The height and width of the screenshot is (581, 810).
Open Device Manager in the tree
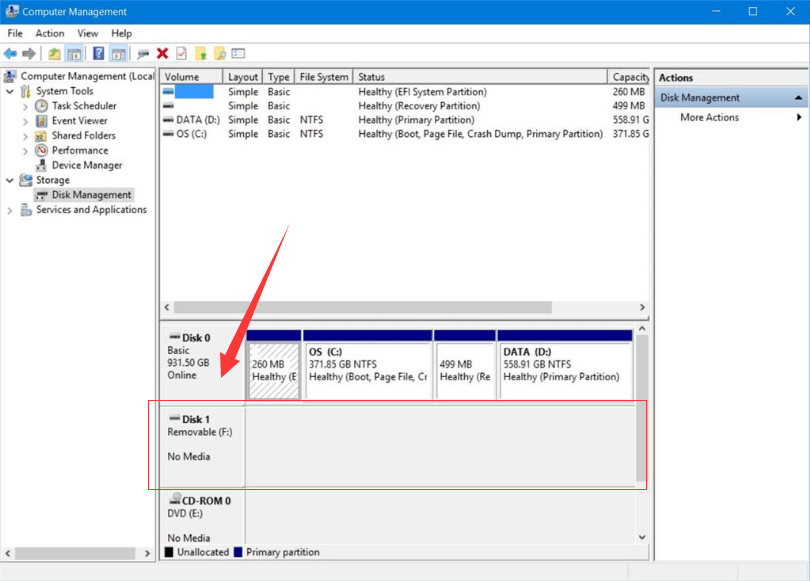click(86, 165)
